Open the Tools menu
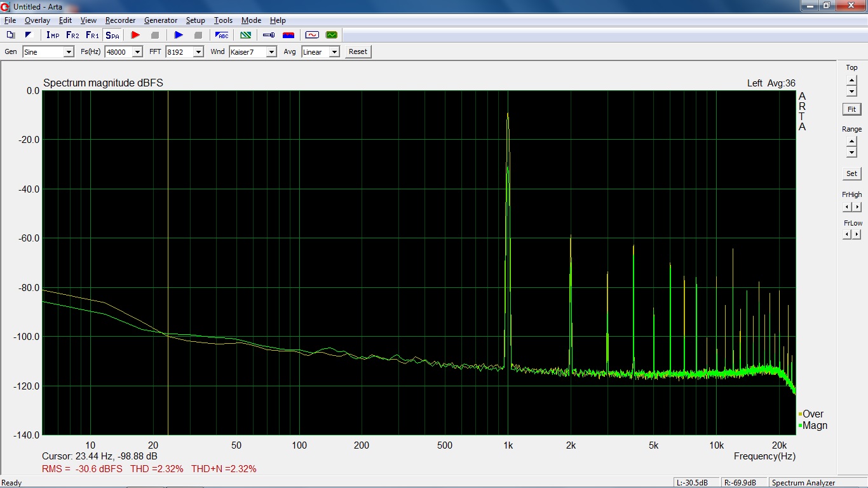Viewport: 868px width, 488px height. pos(223,20)
